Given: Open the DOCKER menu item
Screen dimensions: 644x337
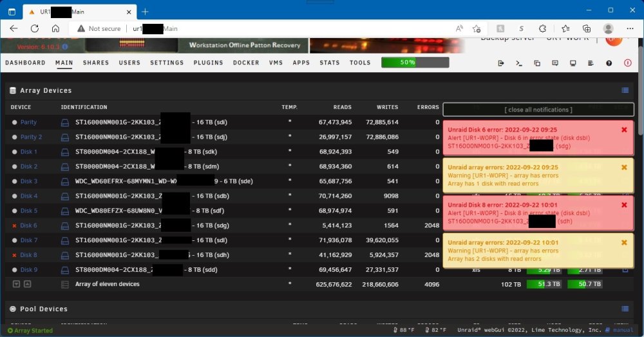Looking at the screenshot, I should click(246, 63).
